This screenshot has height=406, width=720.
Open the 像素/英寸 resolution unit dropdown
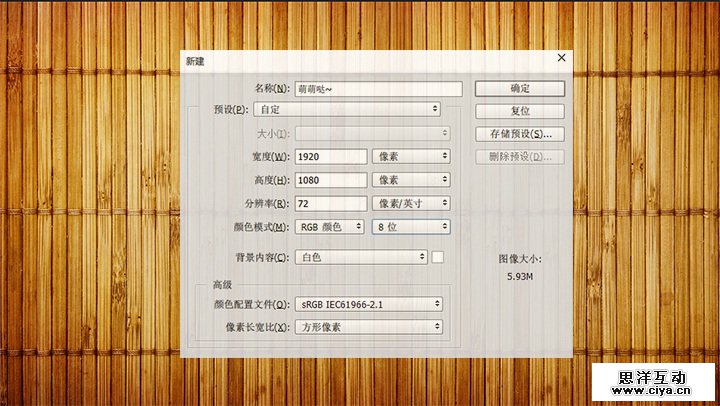click(x=411, y=203)
